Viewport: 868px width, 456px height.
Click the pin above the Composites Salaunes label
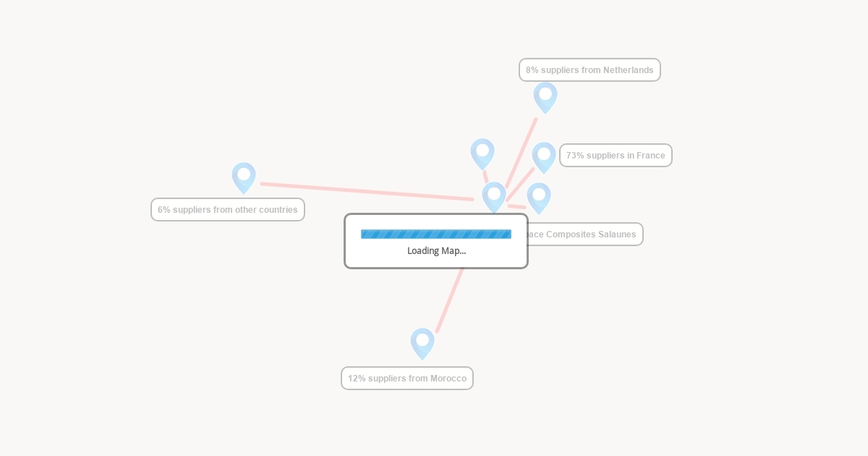(539, 197)
